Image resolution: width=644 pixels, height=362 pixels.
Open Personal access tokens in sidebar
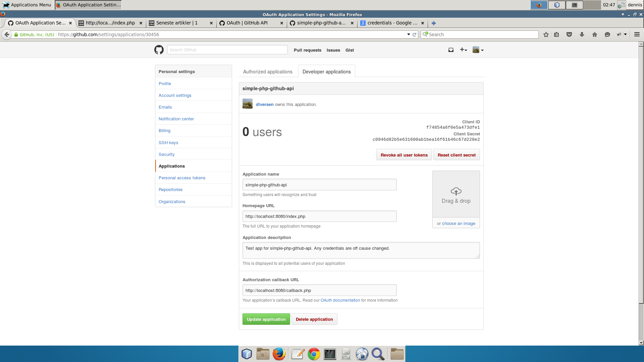[194, 178]
